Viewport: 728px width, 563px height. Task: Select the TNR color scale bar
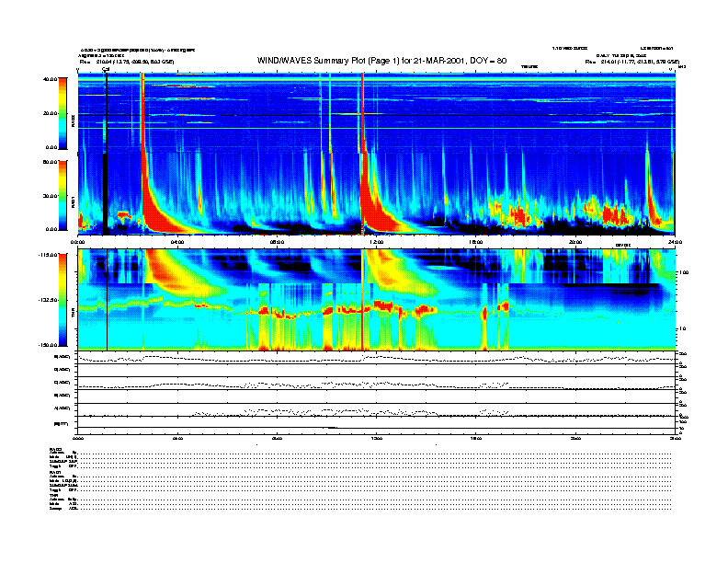(x=63, y=300)
